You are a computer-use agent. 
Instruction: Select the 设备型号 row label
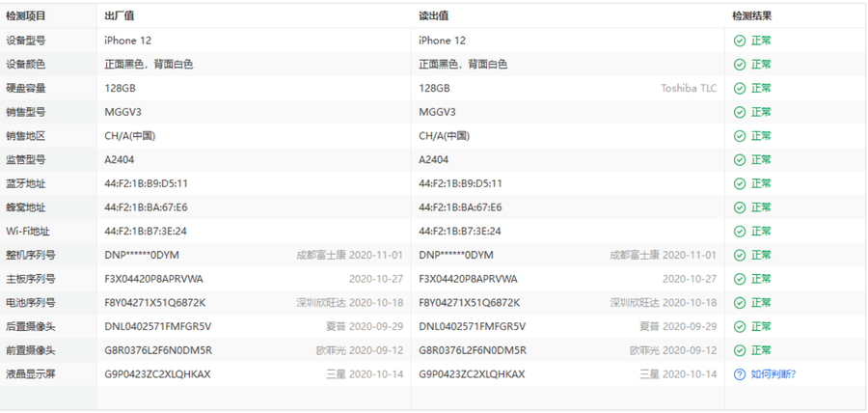pyautogui.click(x=26, y=41)
